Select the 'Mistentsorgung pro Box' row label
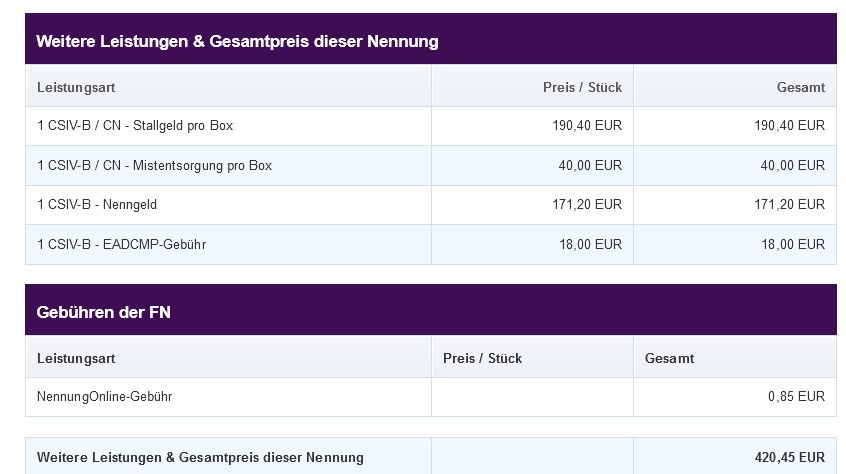Screen dimensions: 846x474 click(154, 166)
